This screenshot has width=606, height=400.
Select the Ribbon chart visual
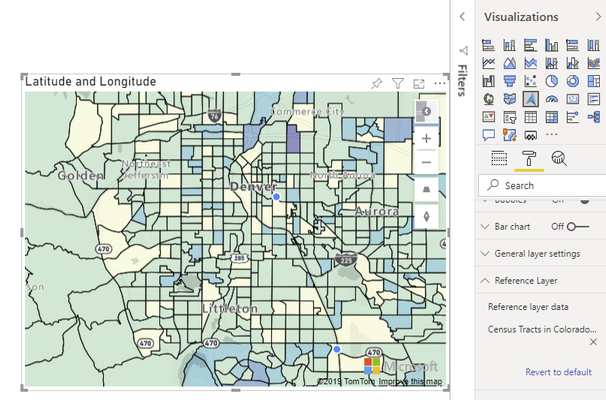pos(594,63)
